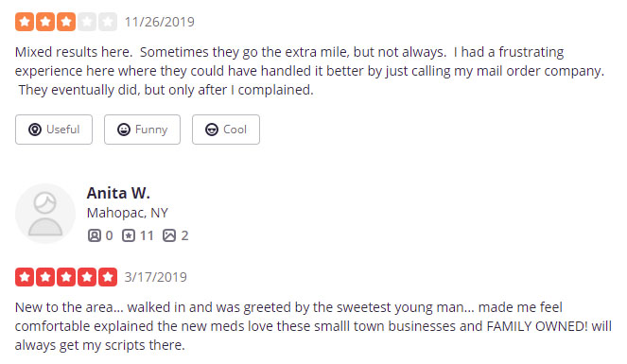Click the friends count icon showing 0
Viewport: 627px width, 364px height.
95,235
